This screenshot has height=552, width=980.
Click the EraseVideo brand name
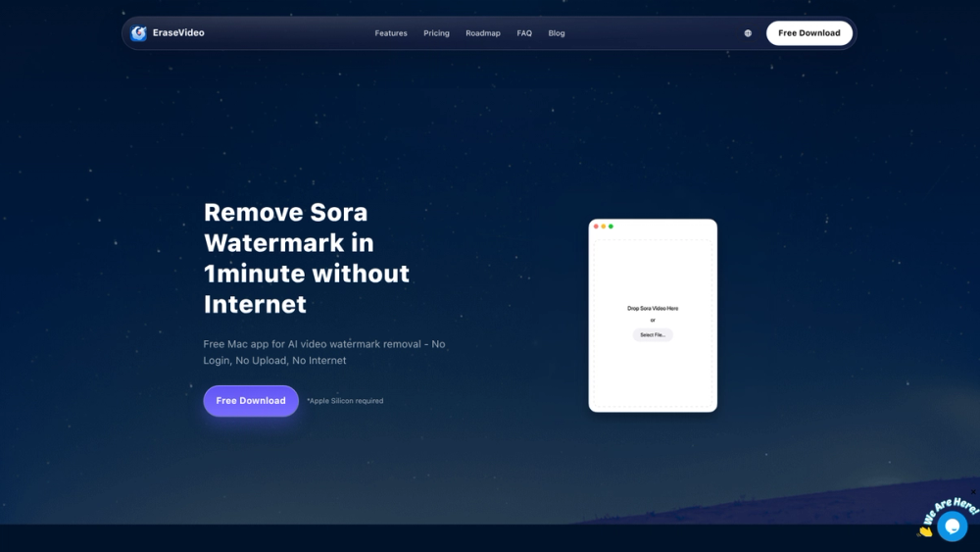tap(178, 33)
